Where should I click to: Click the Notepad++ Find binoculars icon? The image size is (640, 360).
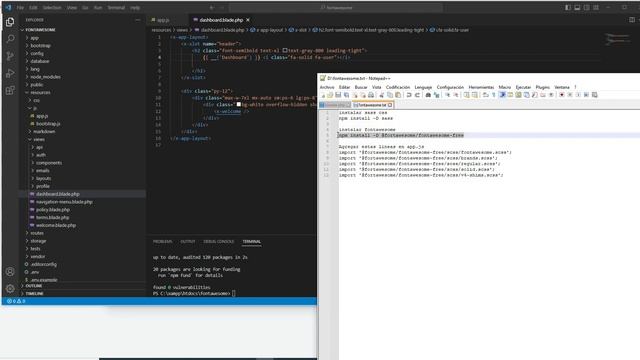tap(428, 95)
